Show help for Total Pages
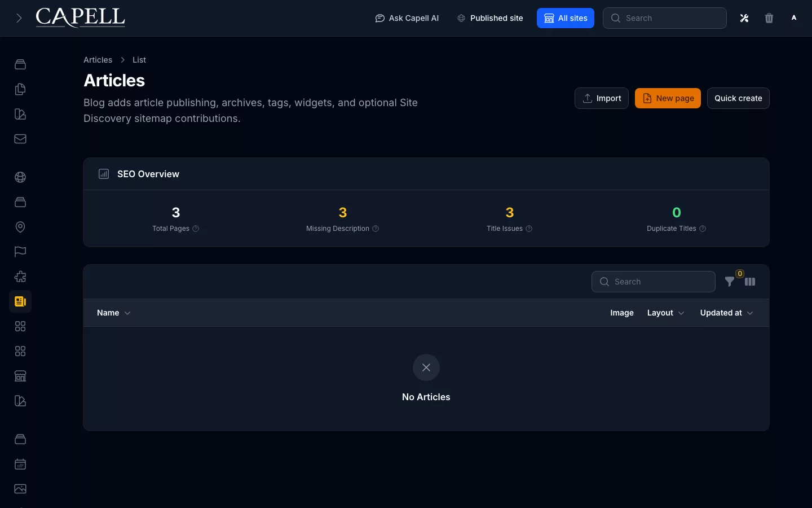812x508 pixels. tap(196, 229)
